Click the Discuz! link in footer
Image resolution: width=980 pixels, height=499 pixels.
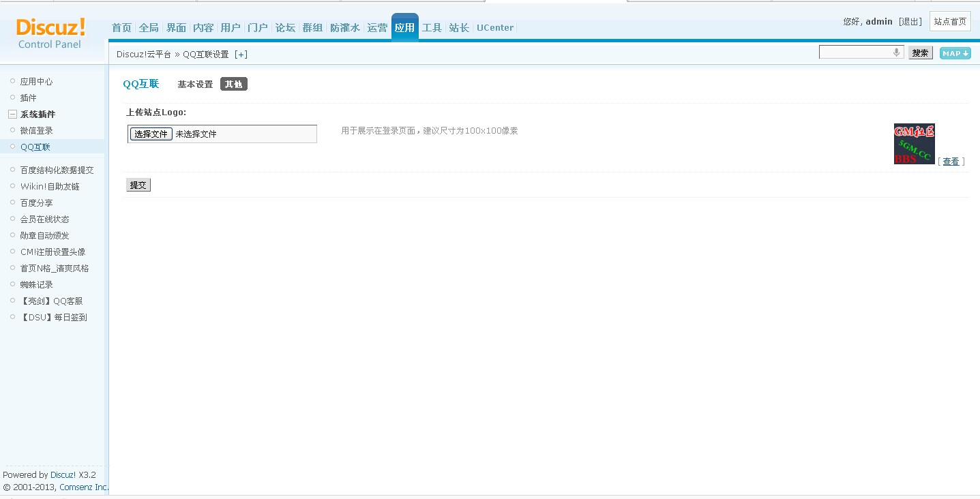[x=63, y=475]
